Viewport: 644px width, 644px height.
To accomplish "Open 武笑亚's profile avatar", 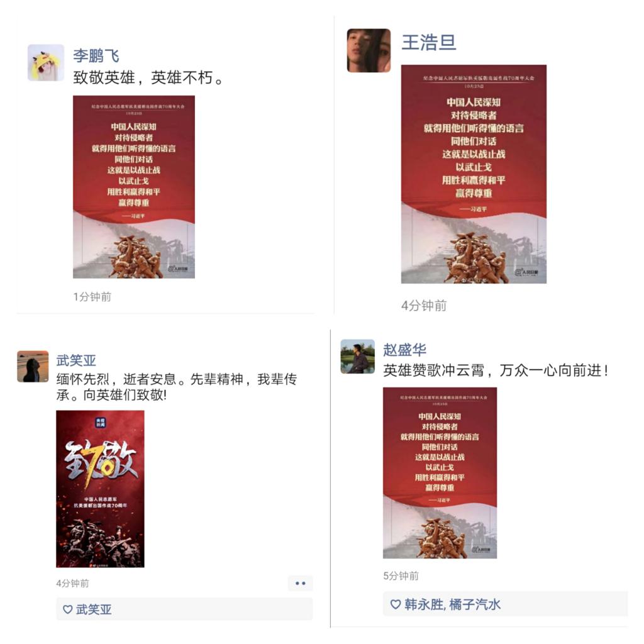I will point(33,366).
